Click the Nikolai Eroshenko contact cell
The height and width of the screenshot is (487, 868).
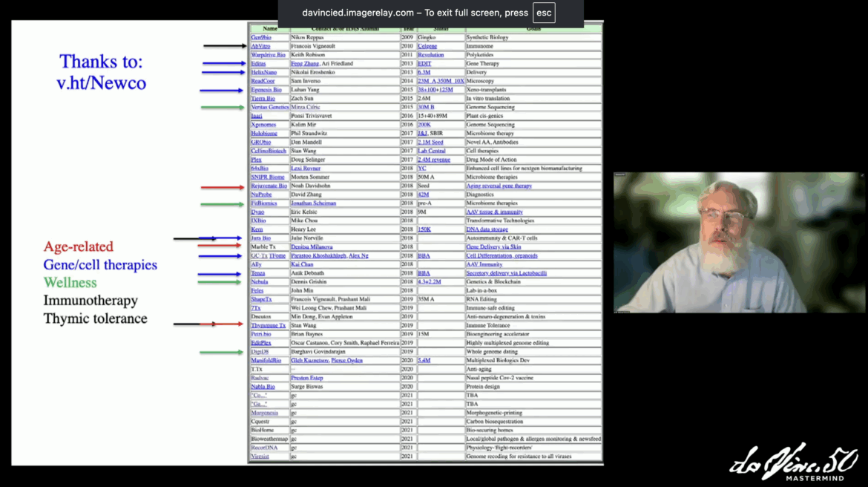point(345,72)
